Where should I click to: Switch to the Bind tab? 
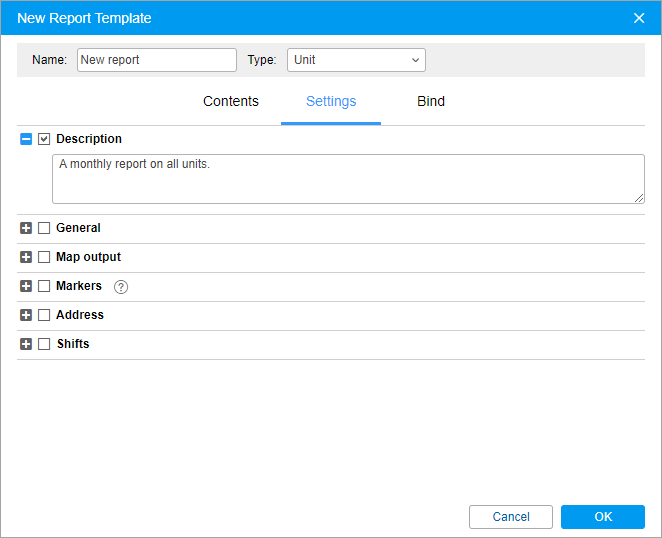click(x=431, y=101)
